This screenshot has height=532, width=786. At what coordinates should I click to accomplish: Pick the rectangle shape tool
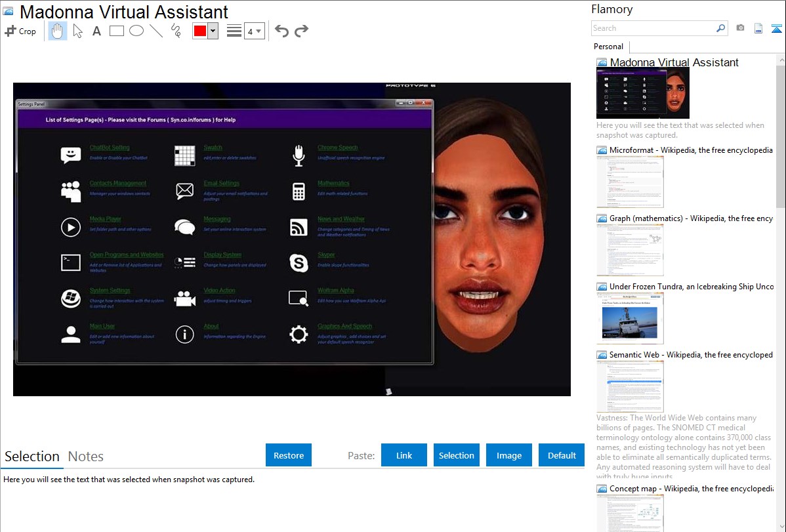point(116,31)
